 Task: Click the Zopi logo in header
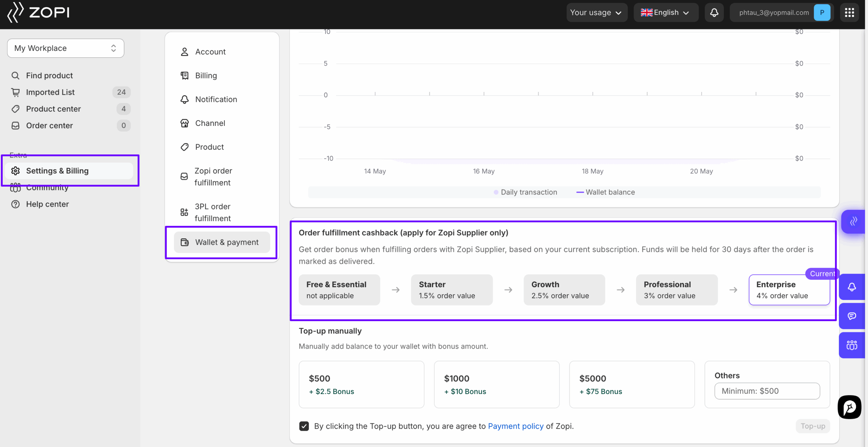click(38, 13)
